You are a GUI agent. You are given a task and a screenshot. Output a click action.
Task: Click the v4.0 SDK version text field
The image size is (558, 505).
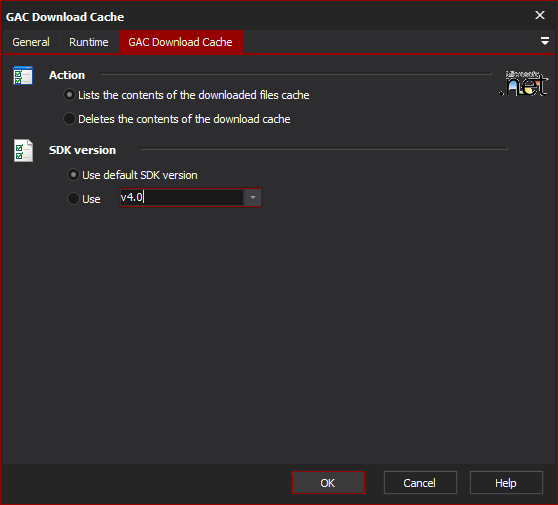point(181,198)
